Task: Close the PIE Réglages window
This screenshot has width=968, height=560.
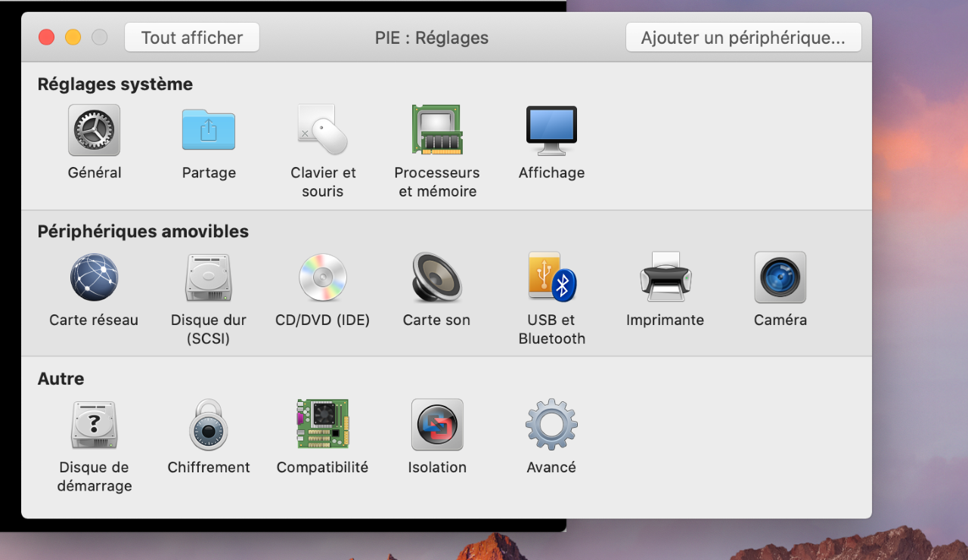Action: point(47,37)
